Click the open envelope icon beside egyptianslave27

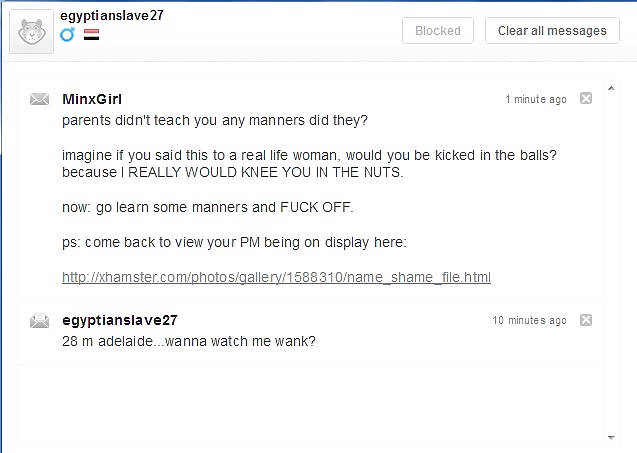(39, 321)
